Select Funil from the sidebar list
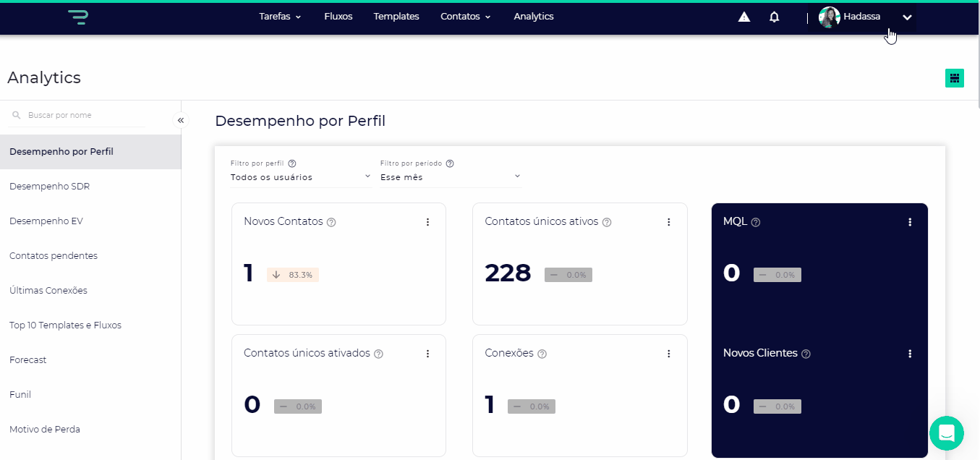This screenshot has width=980, height=460. (20, 394)
